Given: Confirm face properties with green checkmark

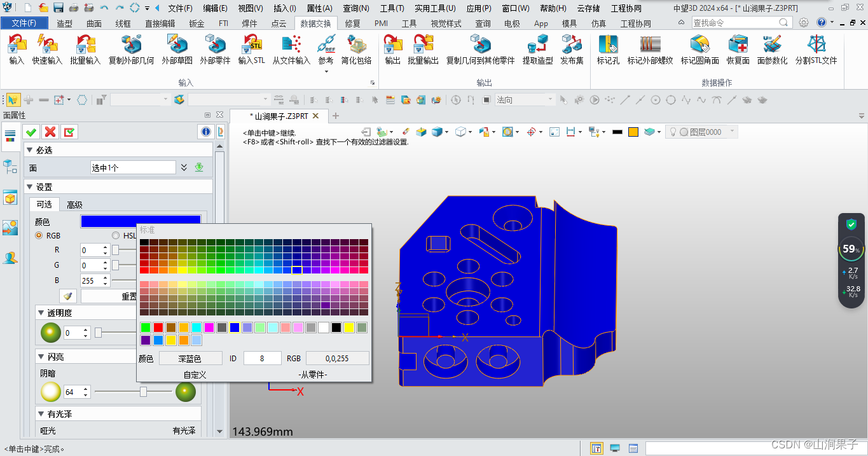Looking at the screenshot, I should pyautogui.click(x=31, y=131).
